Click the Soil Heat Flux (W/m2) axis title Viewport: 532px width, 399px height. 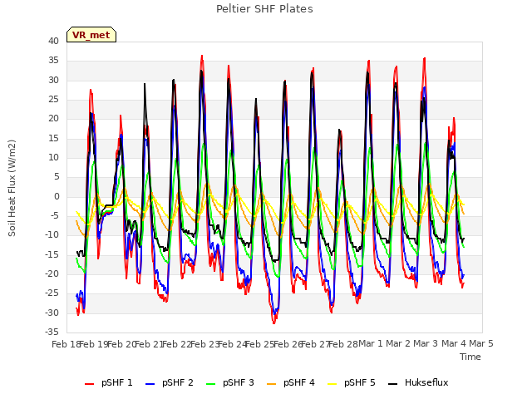pos(12,188)
